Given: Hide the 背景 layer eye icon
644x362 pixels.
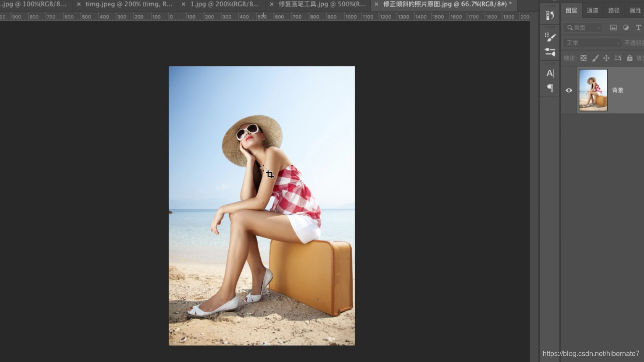Looking at the screenshot, I should coord(569,90).
